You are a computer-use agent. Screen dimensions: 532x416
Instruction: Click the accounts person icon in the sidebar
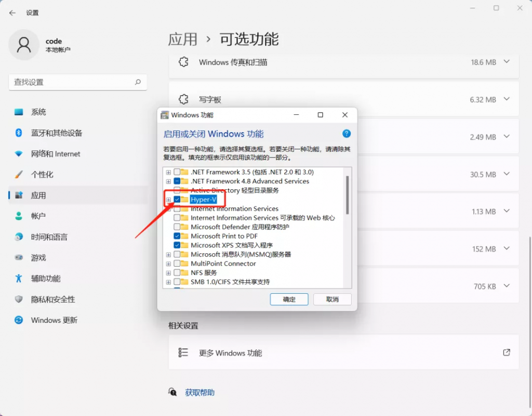point(19,216)
